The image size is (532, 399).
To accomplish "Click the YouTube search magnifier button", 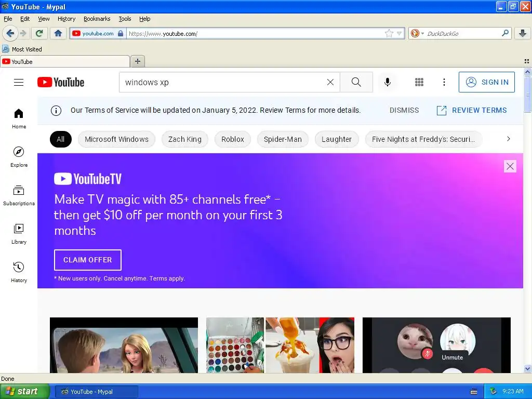I will click(x=356, y=82).
